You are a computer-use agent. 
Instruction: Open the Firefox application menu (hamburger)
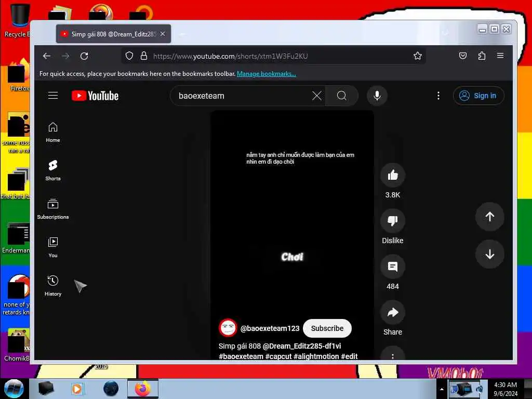(x=500, y=56)
